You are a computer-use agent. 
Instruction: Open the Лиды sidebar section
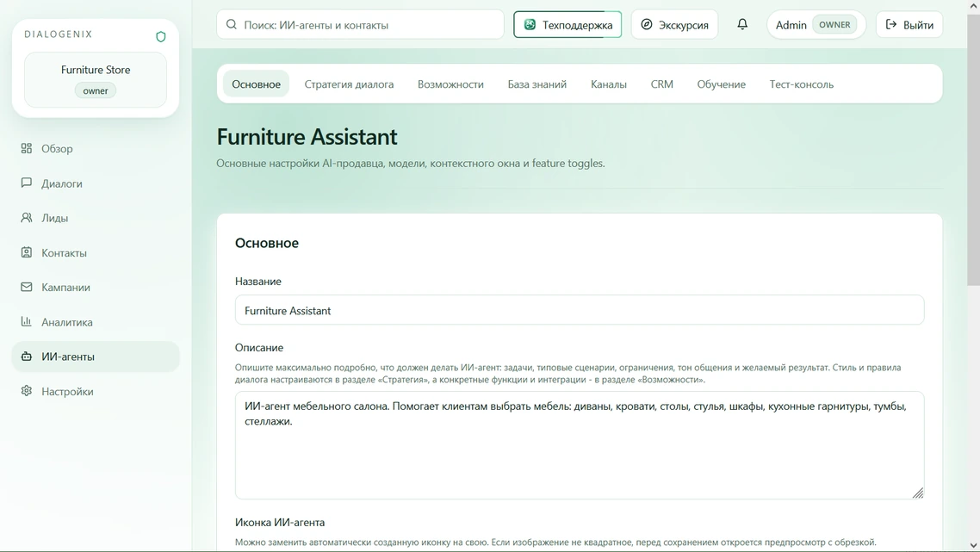click(x=96, y=218)
